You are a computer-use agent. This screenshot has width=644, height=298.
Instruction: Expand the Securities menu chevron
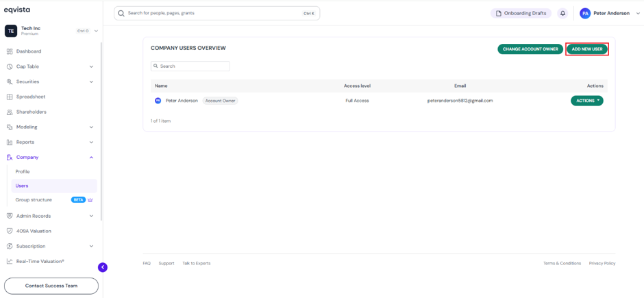pos(92,82)
